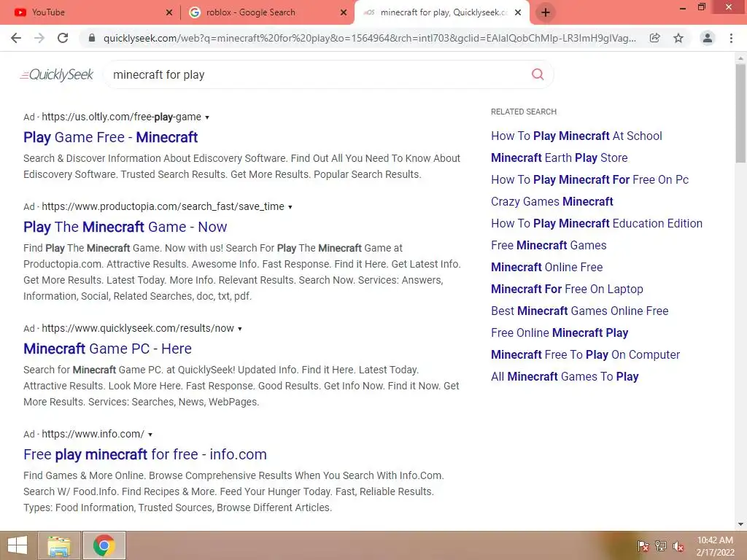
Task: Open 'Minecraft Game PC - Here' result
Action: (108, 349)
